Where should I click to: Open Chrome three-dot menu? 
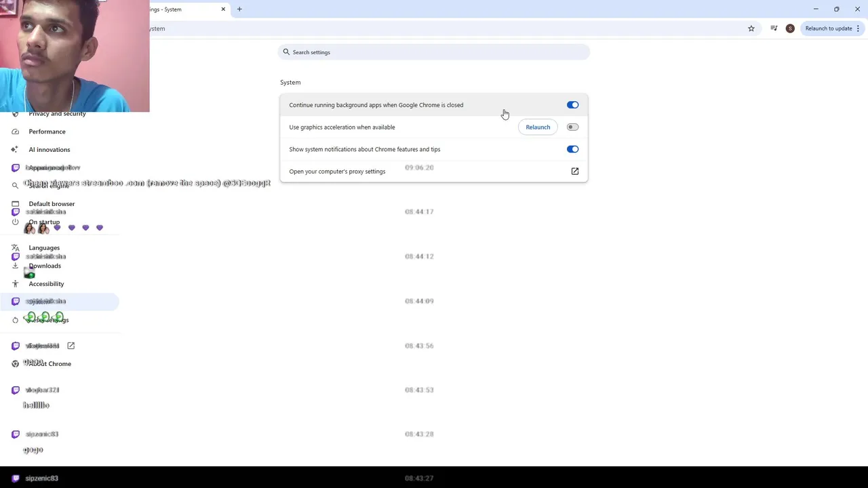click(859, 28)
